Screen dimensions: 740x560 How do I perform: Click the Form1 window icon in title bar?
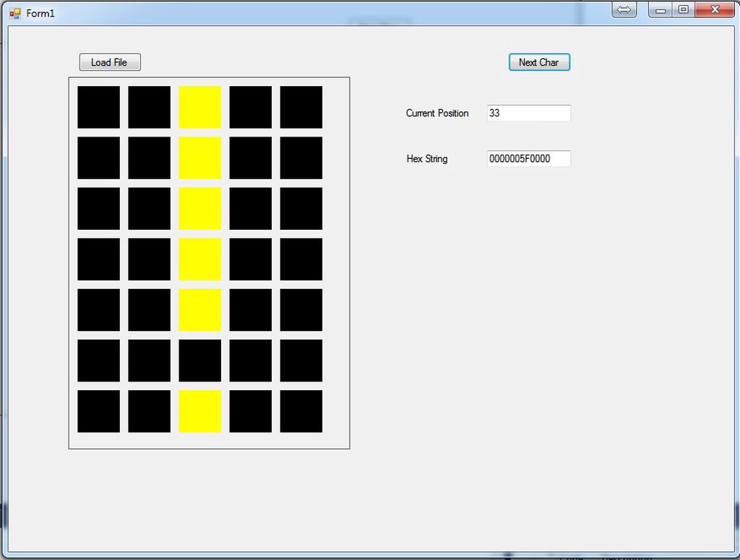(15, 13)
